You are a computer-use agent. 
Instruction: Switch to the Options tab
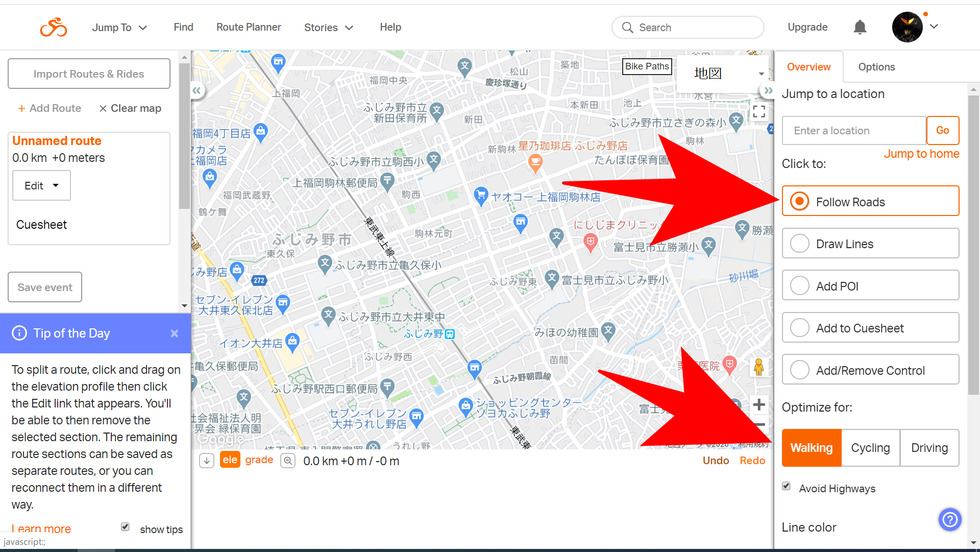(x=876, y=67)
